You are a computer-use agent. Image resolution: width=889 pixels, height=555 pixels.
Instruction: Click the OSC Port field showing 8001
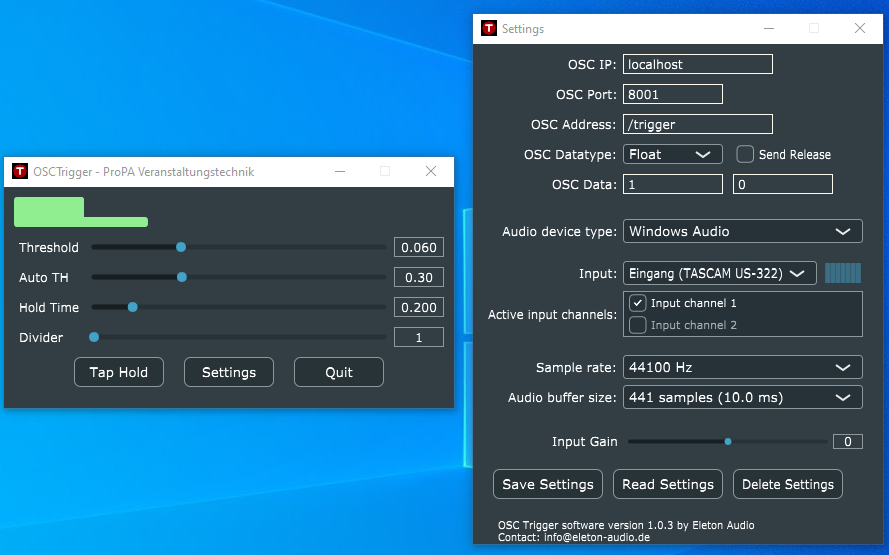(672, 94)
